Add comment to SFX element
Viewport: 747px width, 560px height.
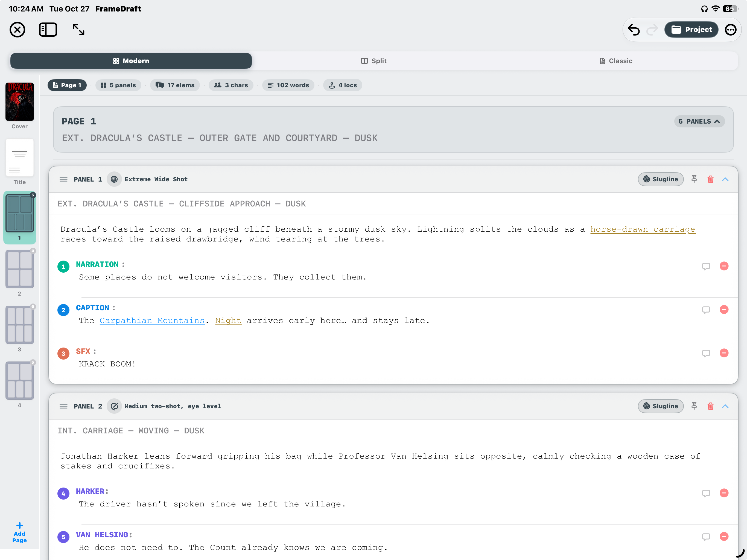pyautogui.click(x=706, y=354)
